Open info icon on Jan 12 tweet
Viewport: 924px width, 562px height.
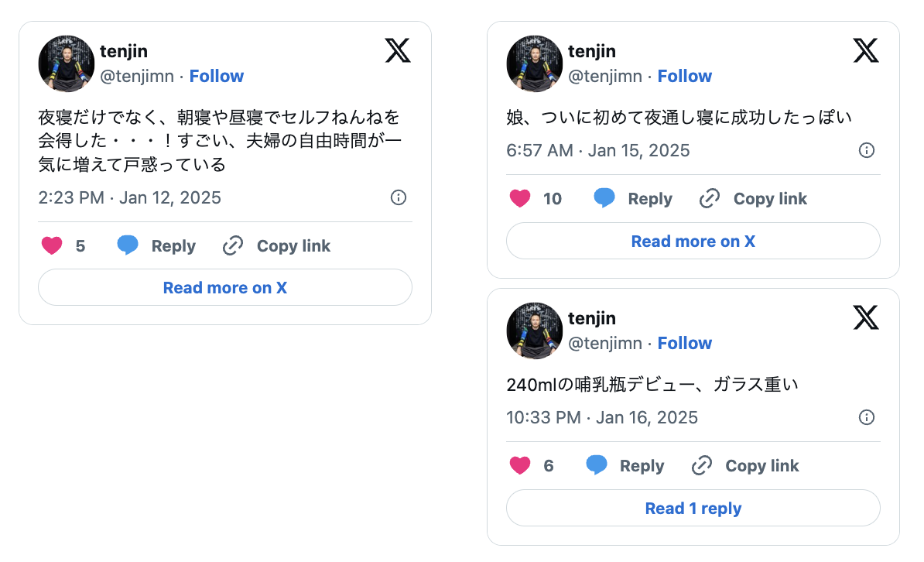click(x=399, y=197)
